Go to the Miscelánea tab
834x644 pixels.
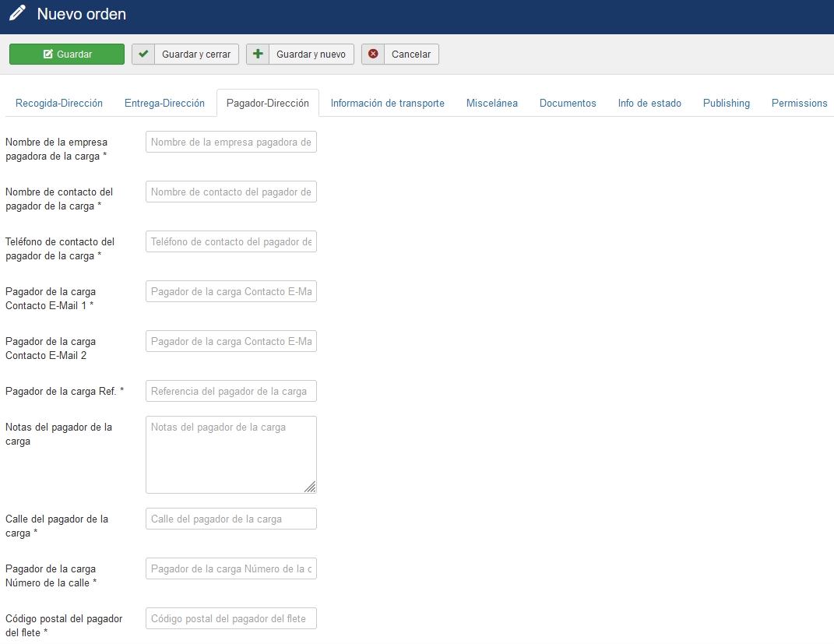click(x=492, y=103)
